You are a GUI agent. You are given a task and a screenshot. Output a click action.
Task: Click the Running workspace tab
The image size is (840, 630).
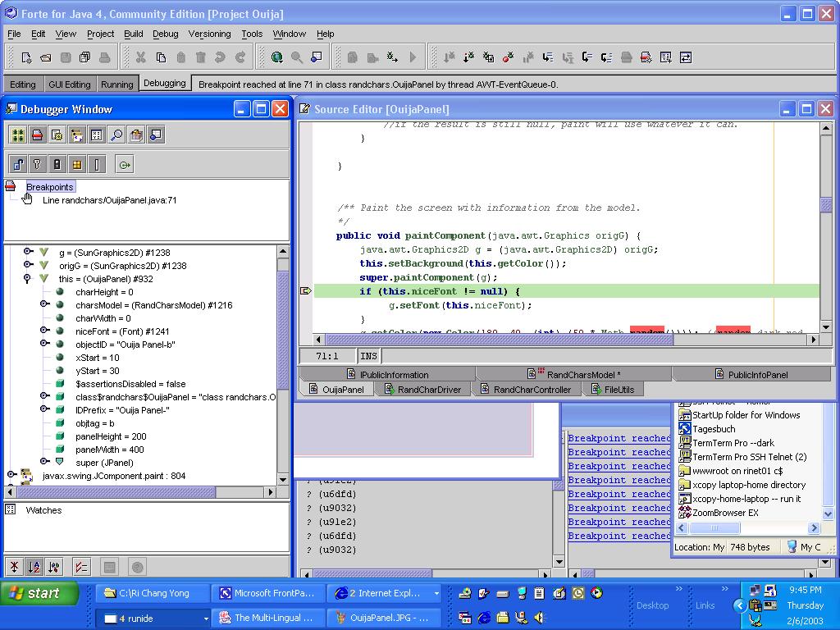(116, 84)
